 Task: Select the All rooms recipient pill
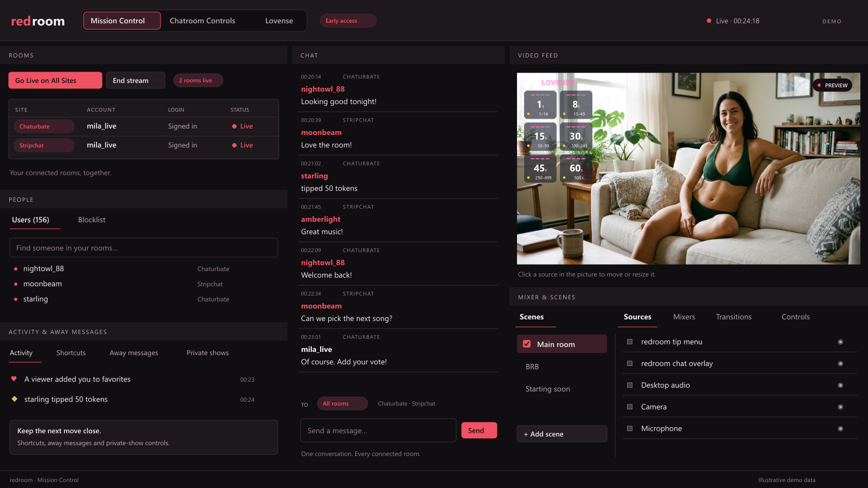pos(342,403)
